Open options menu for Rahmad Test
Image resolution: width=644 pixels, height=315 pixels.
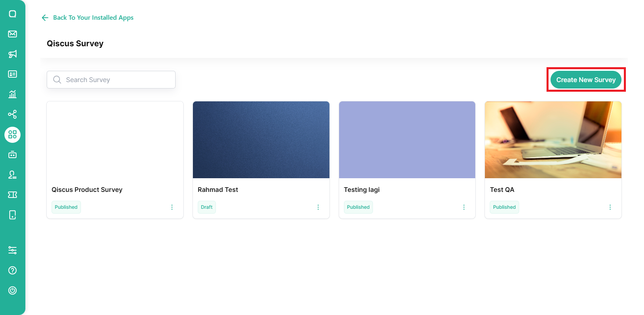pos(318,207)
